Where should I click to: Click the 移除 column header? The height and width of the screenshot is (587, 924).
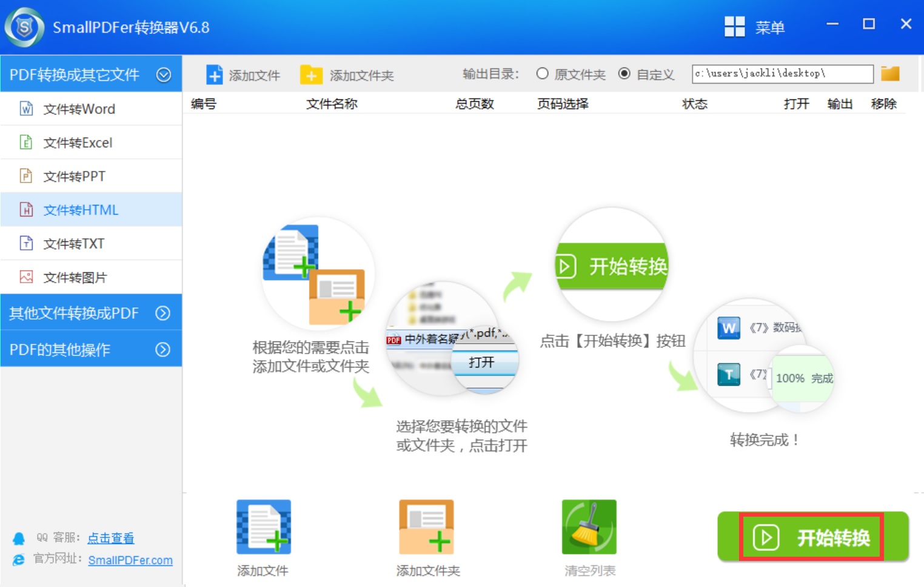pos(884,104)
